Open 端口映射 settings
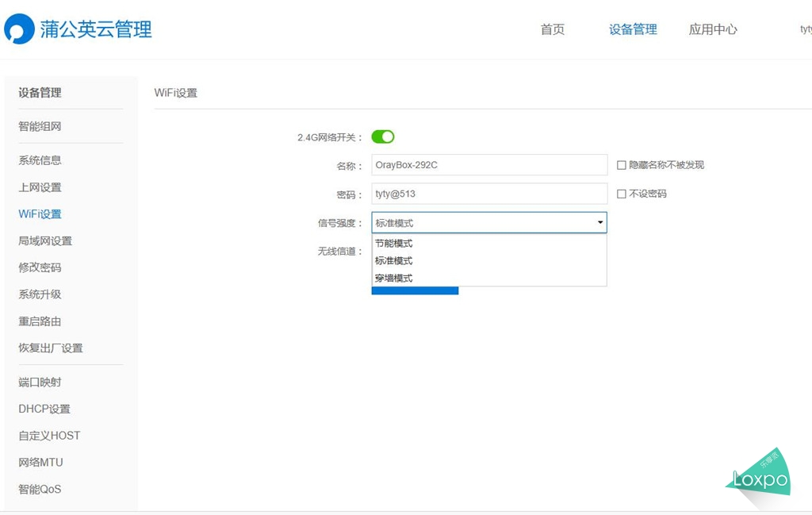Screen dimensions: 812x515 (x=39, y=382)
